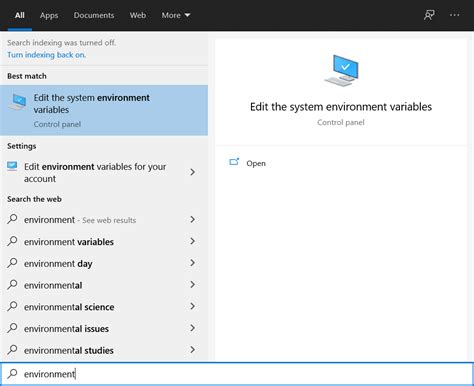Image resolution: width=474 pixels, height=386 pixels.
Task: Expand arrow for environmental science
Action: point(192,306)
